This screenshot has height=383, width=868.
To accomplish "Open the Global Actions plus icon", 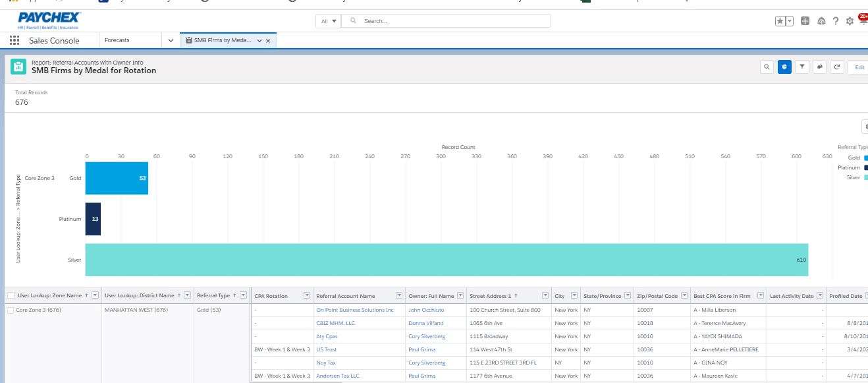I will tap(805, 21).
